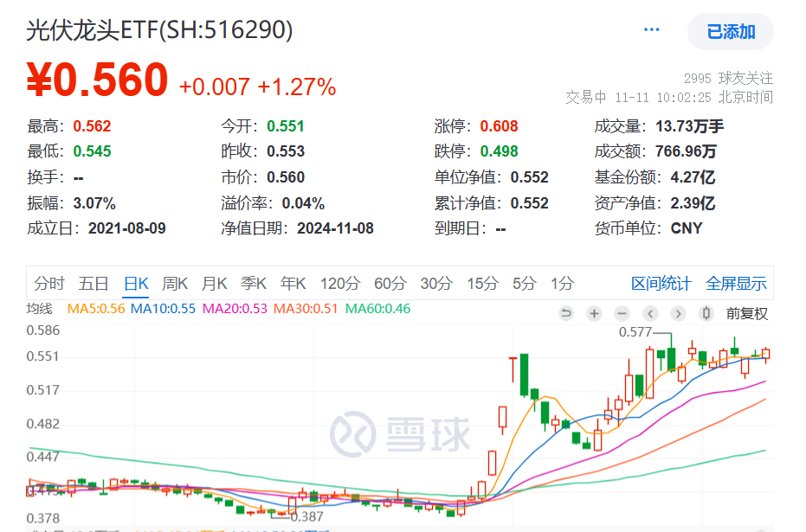This screenshot has width=806, height=532.
Task: Click the 跌停 value 0.498
Action: click(500, 151)
